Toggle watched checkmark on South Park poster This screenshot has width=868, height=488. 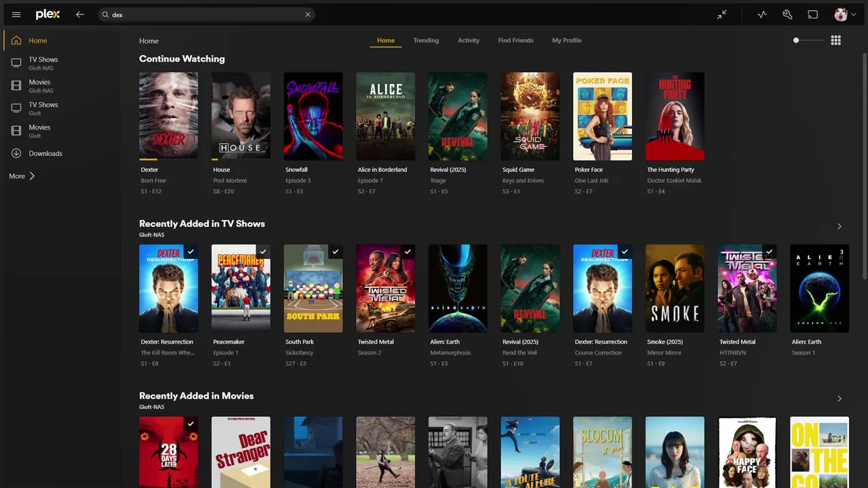tap(335, 251)
